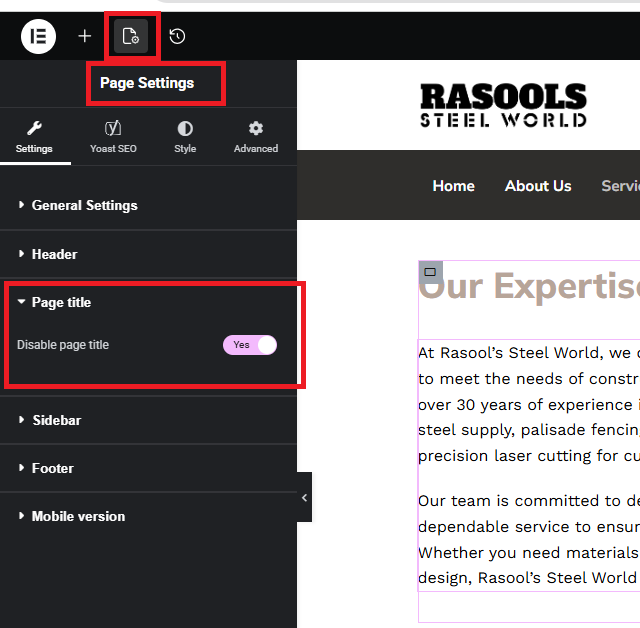Viewport: 640px width, 628px height.
Task: Switch to the Advanced gear tab
Action: coord(256,137)
